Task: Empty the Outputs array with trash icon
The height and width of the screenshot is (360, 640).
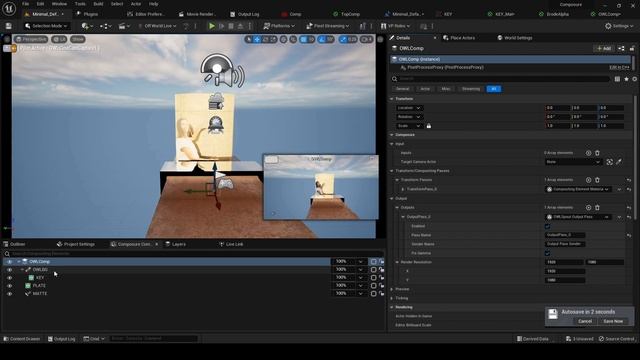Action: (x=597, y=208)
